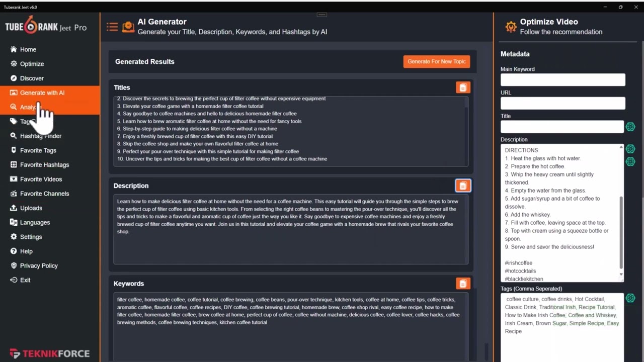Viewport: 644px width, 362px height.
Task: Click the Generate with AI sidebar icon
Action: click(x=14, y=93)
